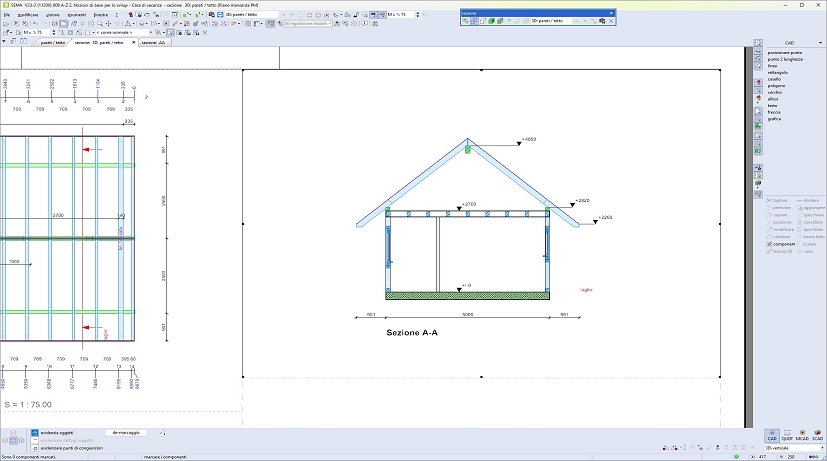Screen dimensions: 827x461
Task: Click the QUOT dimensioning mode icon
Action: [x=786, y=436]
